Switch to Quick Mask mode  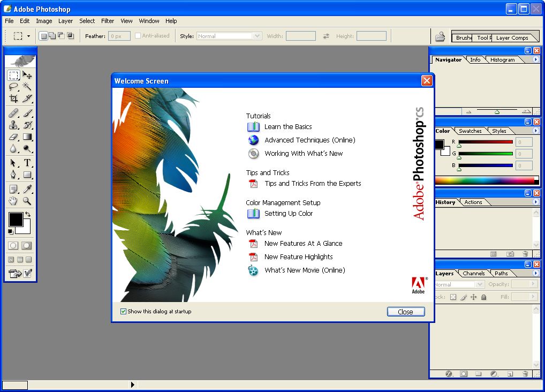pos(26,245)
